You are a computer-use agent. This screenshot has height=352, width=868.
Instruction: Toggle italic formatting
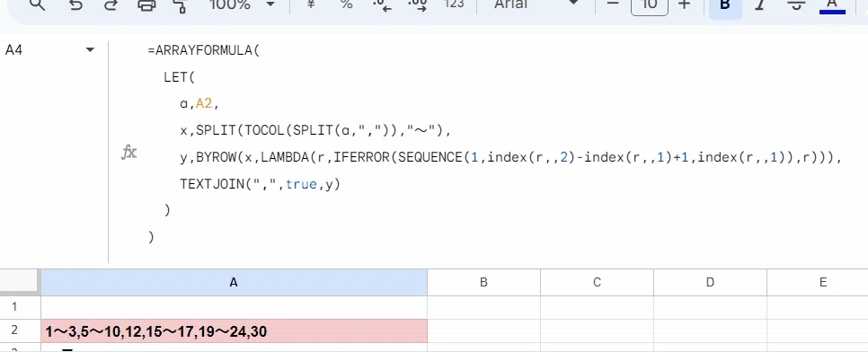point(760,5)
